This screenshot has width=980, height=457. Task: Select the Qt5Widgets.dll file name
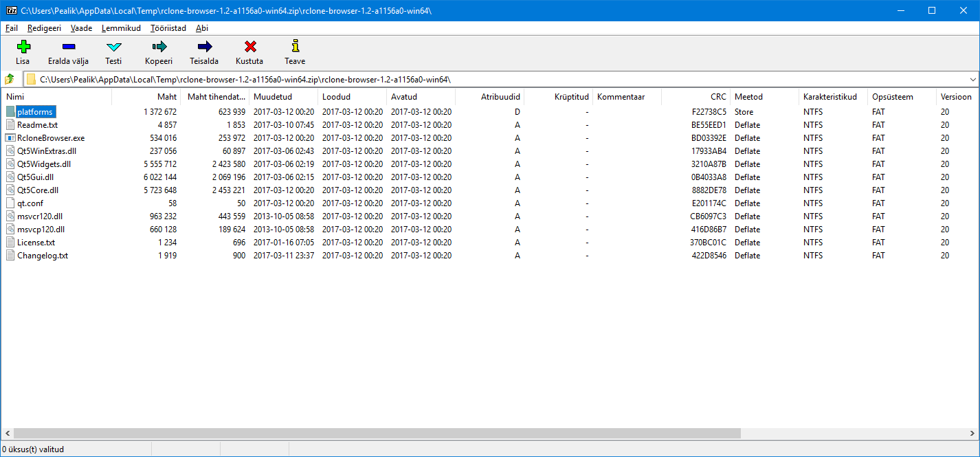pyautogui.click(x=44, y=164)
